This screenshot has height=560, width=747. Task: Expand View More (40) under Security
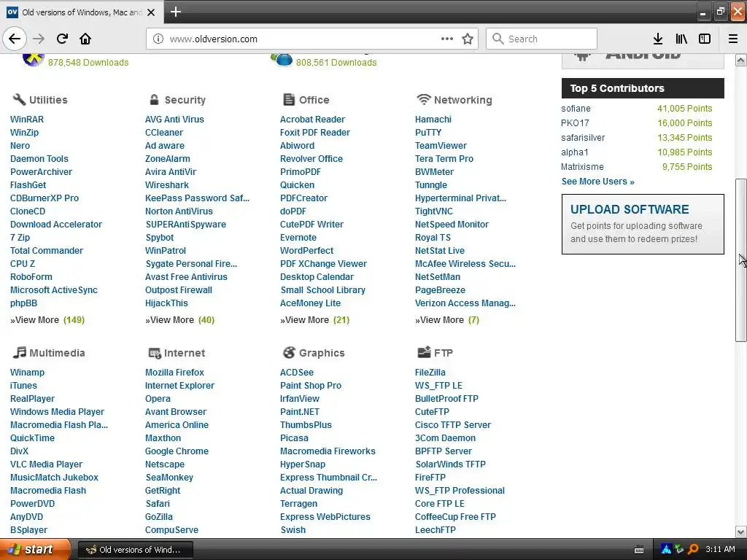(180, 320)
